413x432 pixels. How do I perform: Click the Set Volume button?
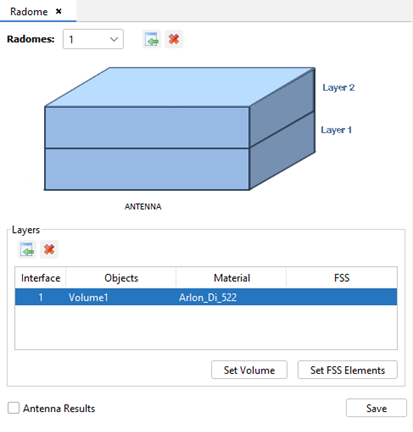(x=249, y=370)
